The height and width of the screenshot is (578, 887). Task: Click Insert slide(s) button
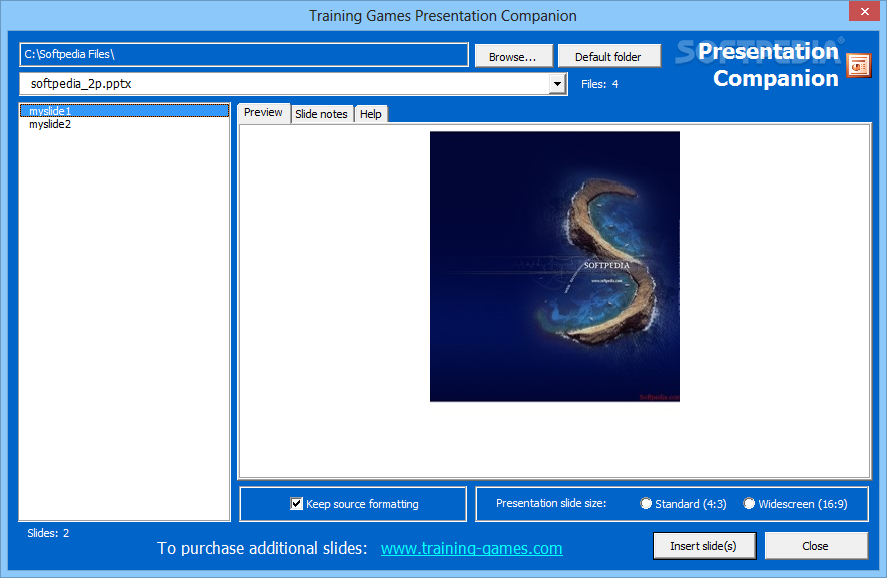(704, 546)
